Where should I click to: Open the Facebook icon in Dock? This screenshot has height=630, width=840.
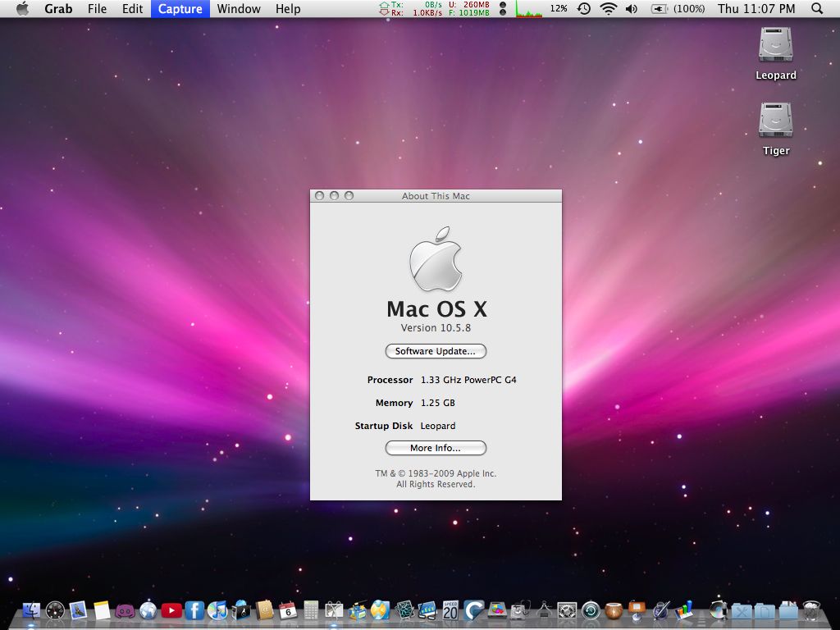194,610
